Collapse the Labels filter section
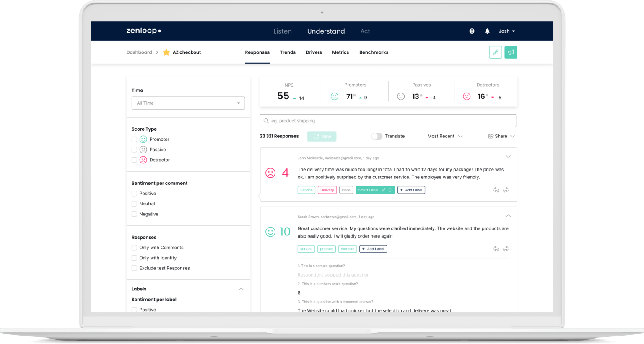The width and height of the screenshot is (644, 344). (x=241, y=289)
